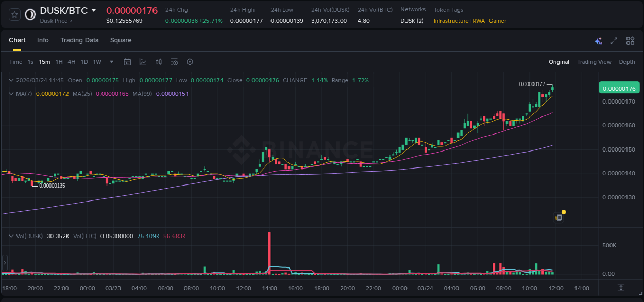
Task: Open the extra timeframe dropdown beside 1W
Action: coord(111,62)
